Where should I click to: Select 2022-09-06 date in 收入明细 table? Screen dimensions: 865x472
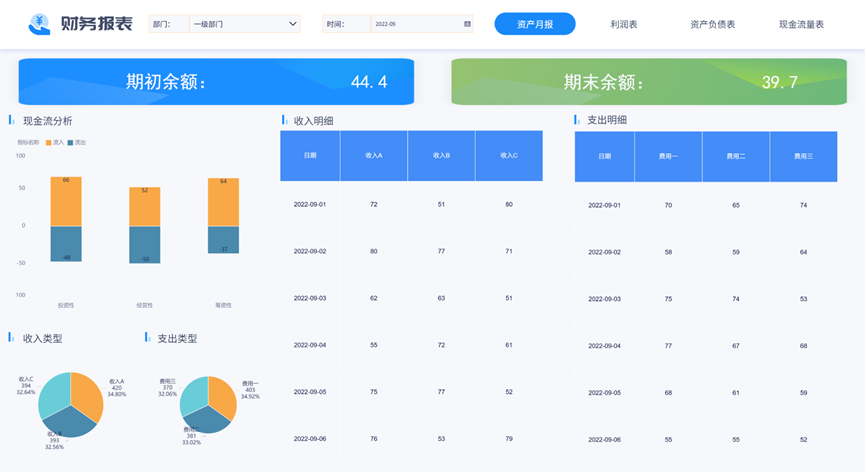click(310, 439)
